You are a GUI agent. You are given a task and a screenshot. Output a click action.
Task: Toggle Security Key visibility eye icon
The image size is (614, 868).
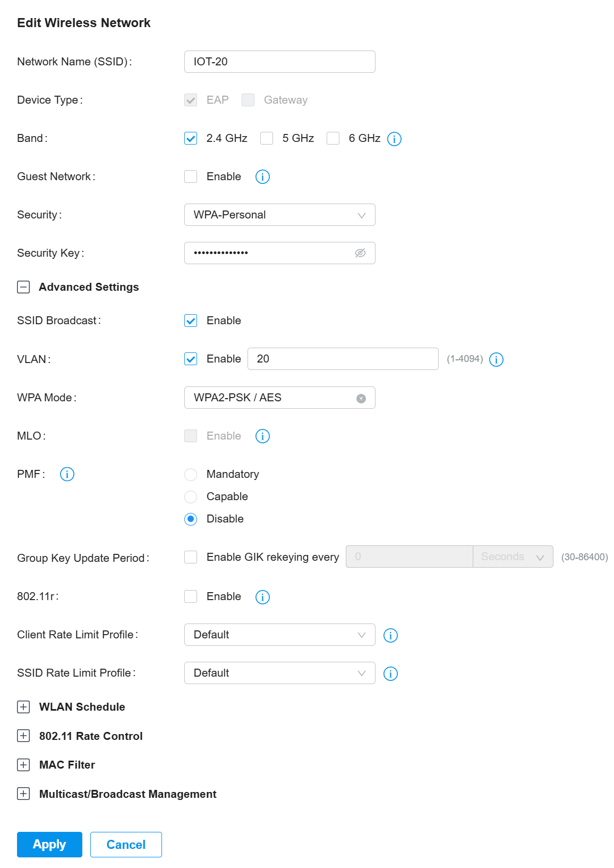pyautogui.click(x=361, y=253)
